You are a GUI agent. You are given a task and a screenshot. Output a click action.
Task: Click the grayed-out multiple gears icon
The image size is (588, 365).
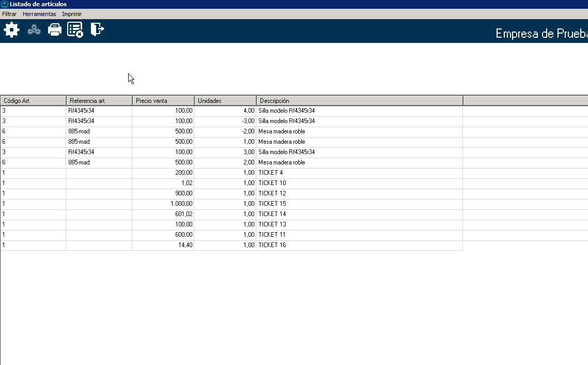[x=34, y=30]
